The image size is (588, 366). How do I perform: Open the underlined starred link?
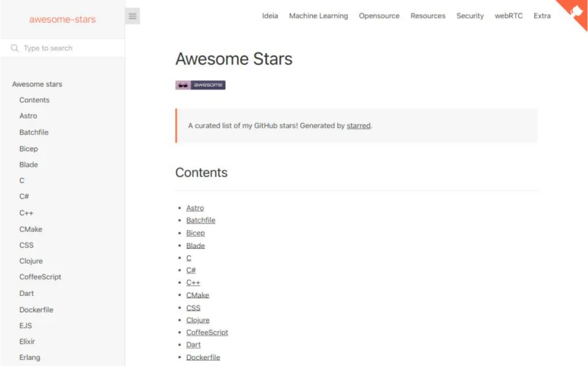click(358, 126)
